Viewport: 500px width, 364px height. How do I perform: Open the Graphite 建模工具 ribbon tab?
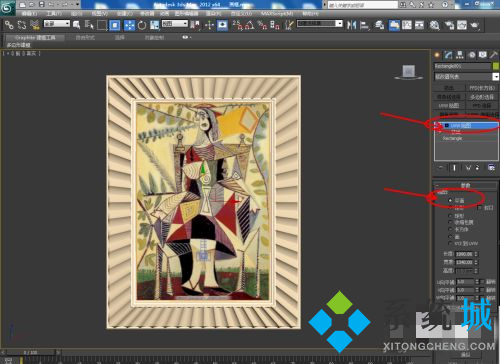pyautogui.click(x=35, y=37)
